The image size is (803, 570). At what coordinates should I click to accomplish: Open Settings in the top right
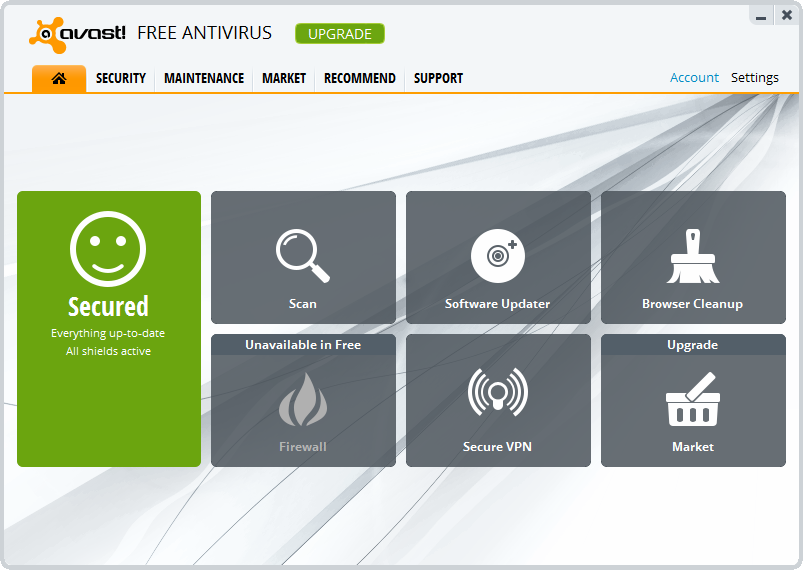click(x=754, y=78)
